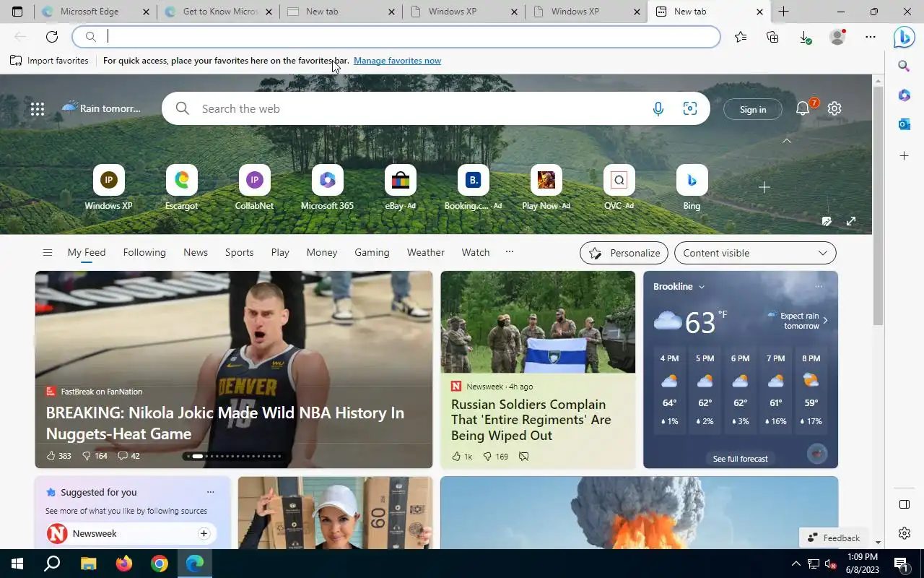Open the Bing quick link tile
Image resolution: width=924 pixels, height=578 pixels.
coord(692,187)
